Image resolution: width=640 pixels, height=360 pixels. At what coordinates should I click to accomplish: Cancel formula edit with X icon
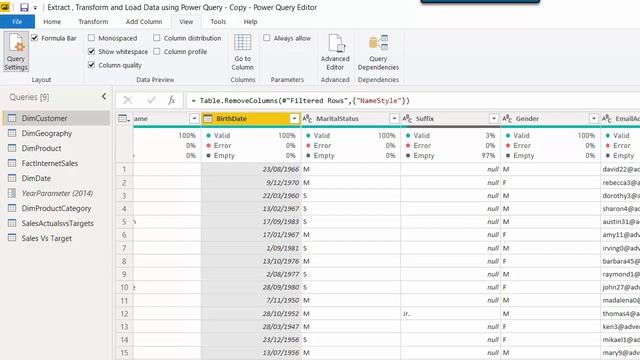(128, 100)
